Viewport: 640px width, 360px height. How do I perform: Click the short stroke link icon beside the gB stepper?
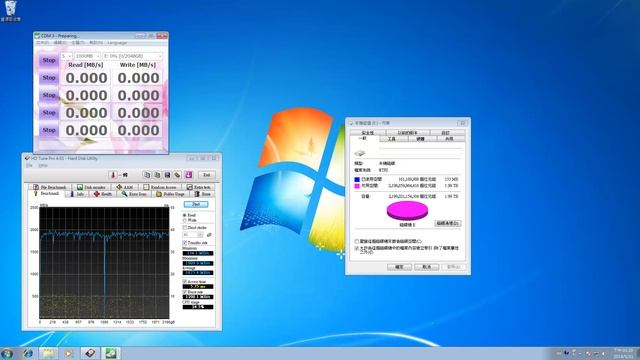209,235
